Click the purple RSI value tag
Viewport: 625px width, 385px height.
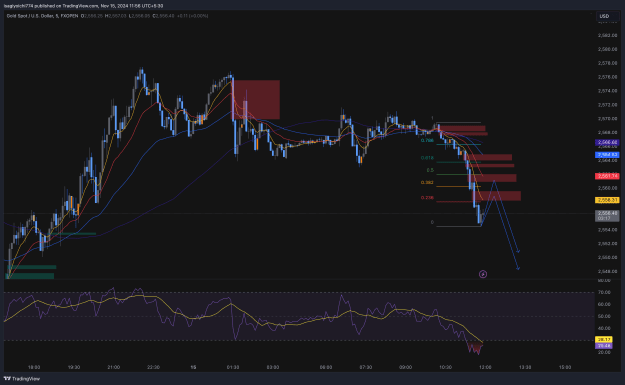604,346
